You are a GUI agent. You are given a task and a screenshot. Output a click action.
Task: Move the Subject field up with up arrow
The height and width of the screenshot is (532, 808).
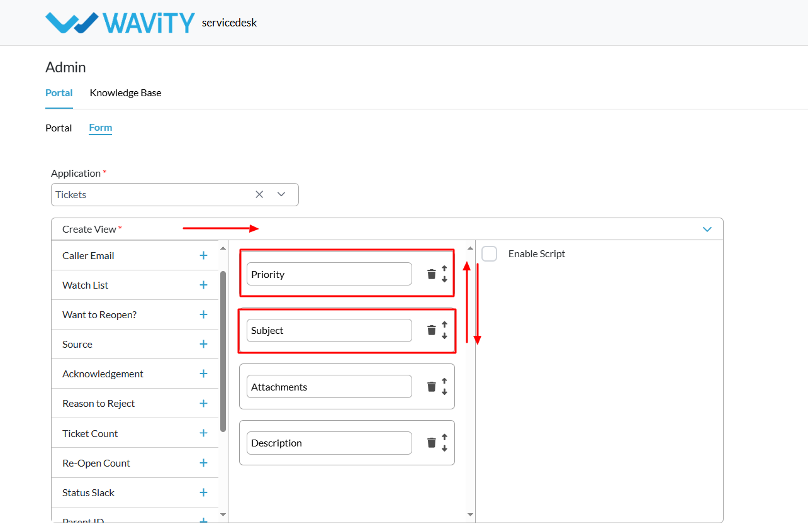click(444, 324)
